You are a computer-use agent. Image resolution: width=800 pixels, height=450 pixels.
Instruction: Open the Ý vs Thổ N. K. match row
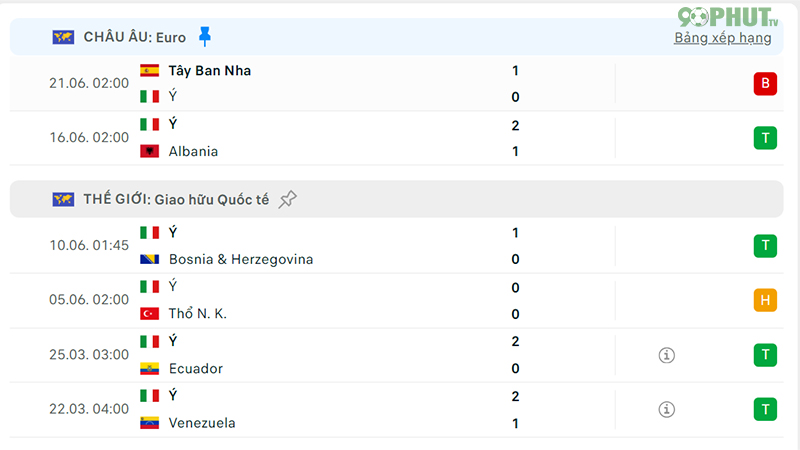[x=396, y=301]
